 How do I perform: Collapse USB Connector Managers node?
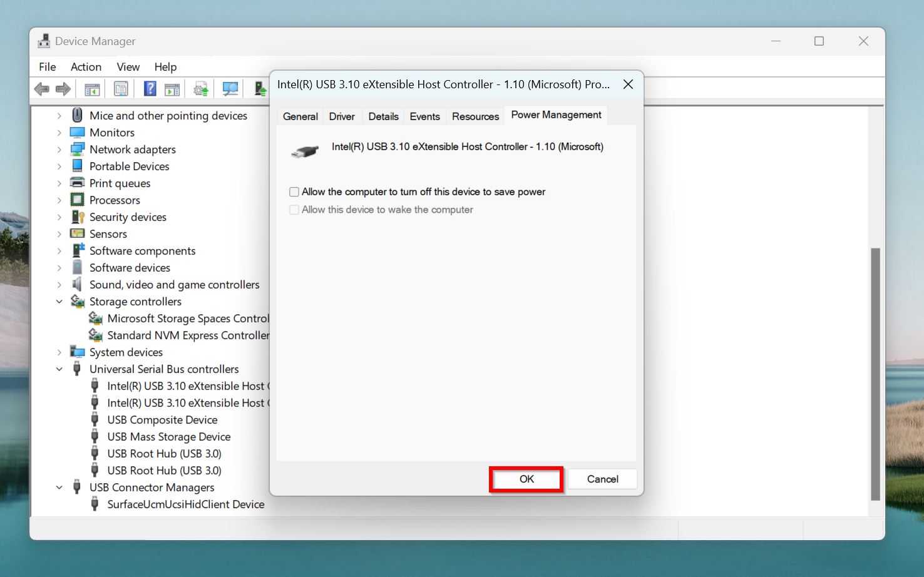click(x=59, y=488)
